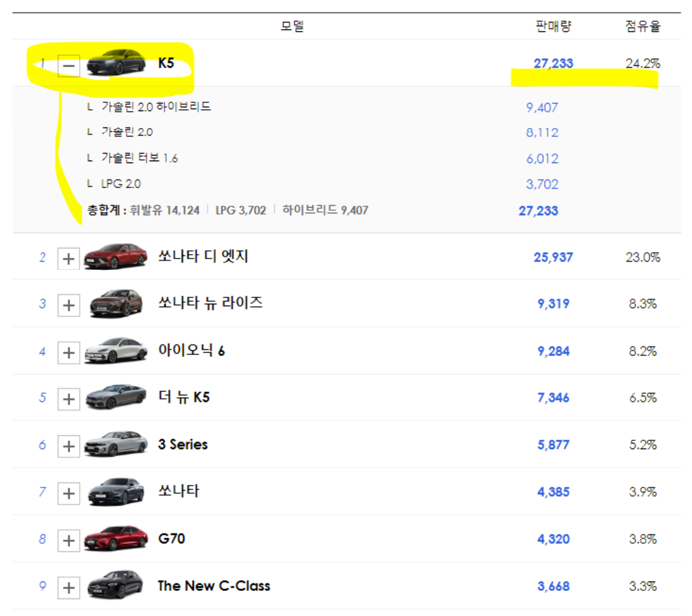Open the K5 model name
Image resolution: width=692 pixels, height=616 pixels.
[166, 63]
